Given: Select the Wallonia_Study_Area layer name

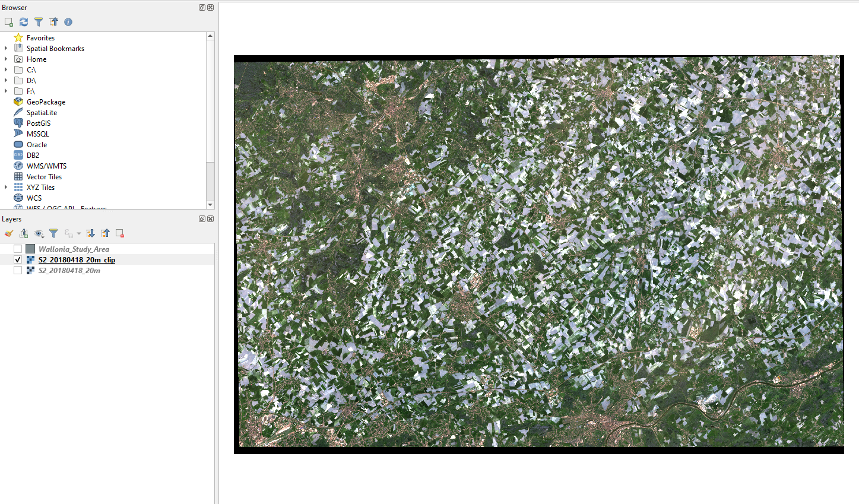Looking at the screenshot, I should [x=74, y=249].
